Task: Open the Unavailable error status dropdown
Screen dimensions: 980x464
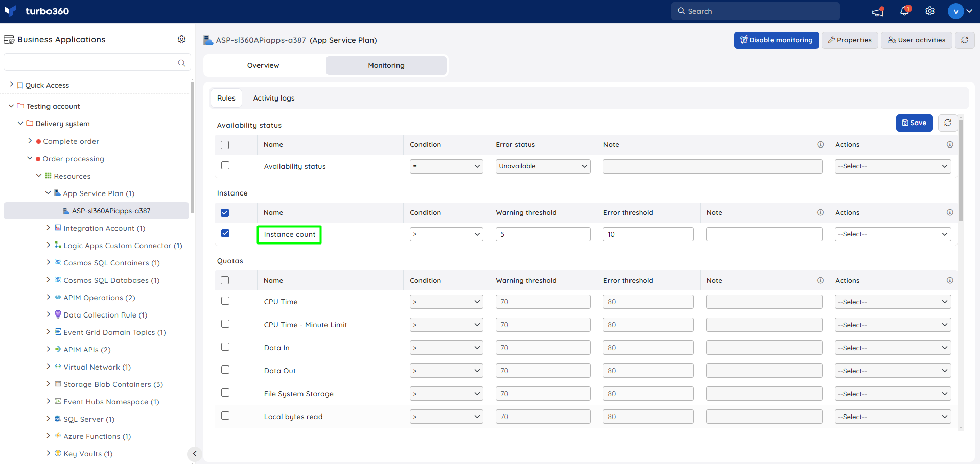Action: (x=543, y=166)
